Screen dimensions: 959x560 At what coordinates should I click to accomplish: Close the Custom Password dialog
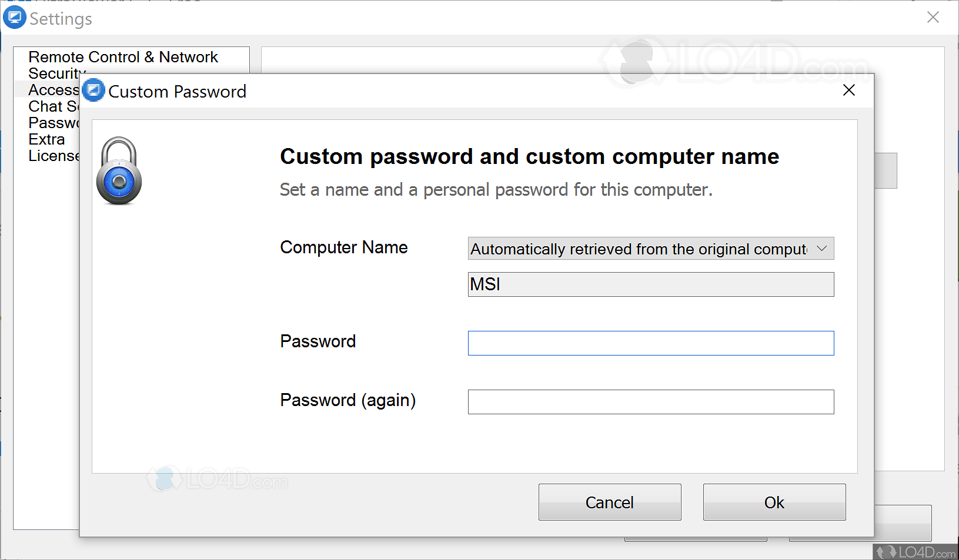click(848, 90)
